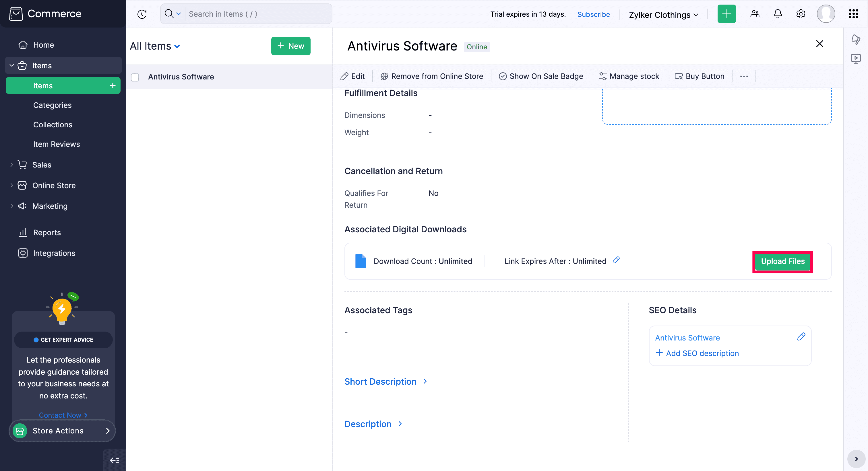Open the settings gear icon
This screenshot has width=868, height=471.
[x=801, y=14]
